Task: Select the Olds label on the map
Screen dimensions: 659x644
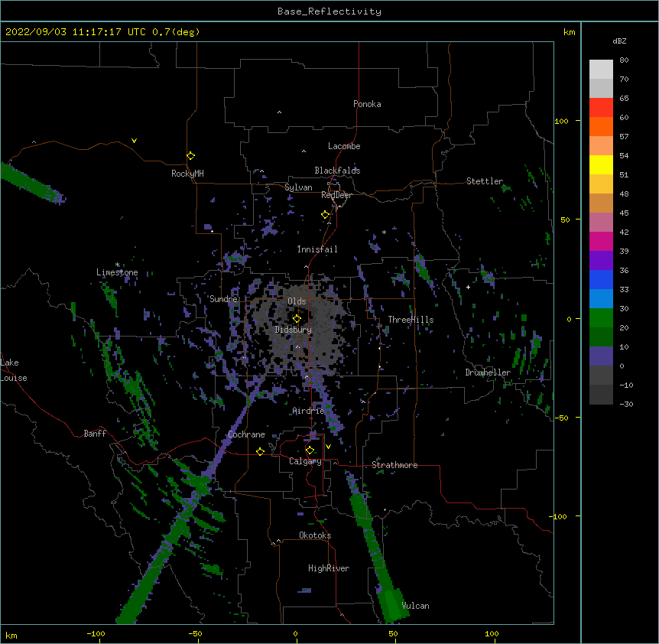Action: (297, 301)
